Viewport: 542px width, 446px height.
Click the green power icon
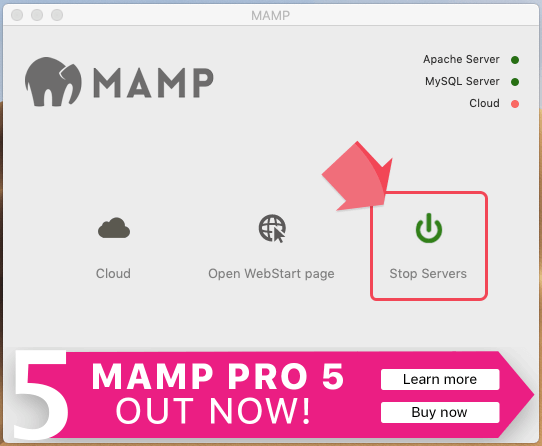tap(429, 228)
